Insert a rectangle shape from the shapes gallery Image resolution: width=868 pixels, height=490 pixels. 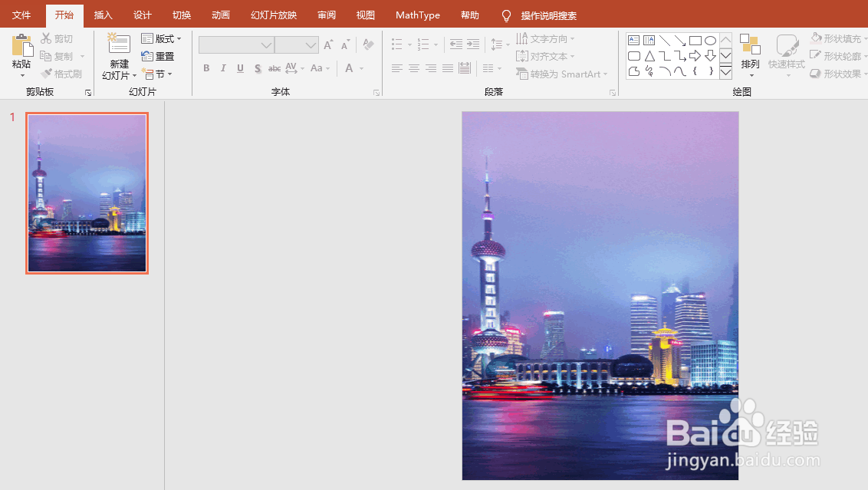coord(695,39)
